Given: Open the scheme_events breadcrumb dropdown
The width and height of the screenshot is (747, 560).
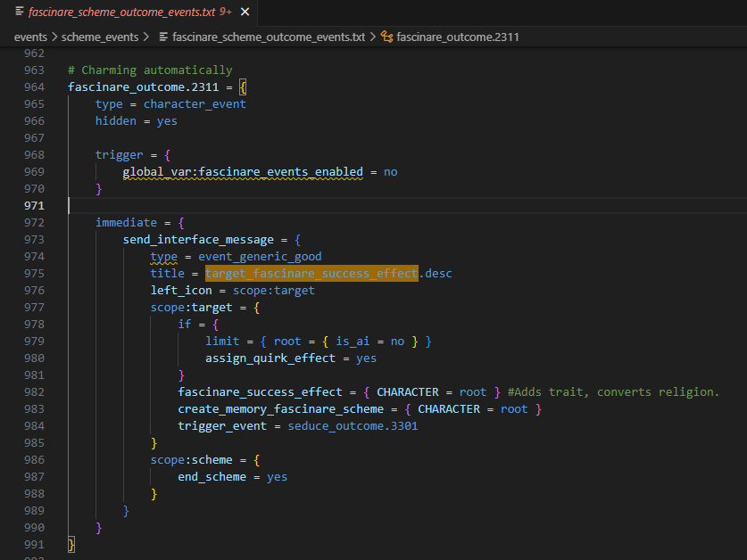Looking at the screenshot, I should 100,37.
